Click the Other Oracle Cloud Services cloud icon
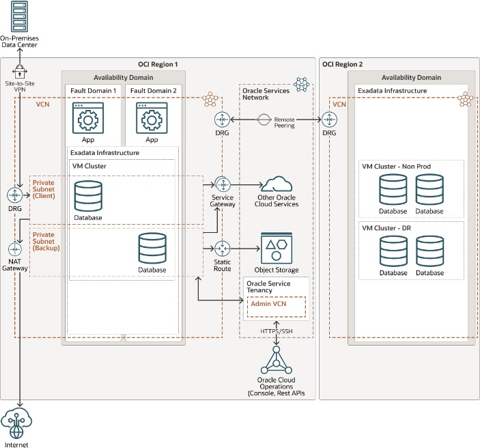Viewport: 480px width, 448px height. point(278,184)
